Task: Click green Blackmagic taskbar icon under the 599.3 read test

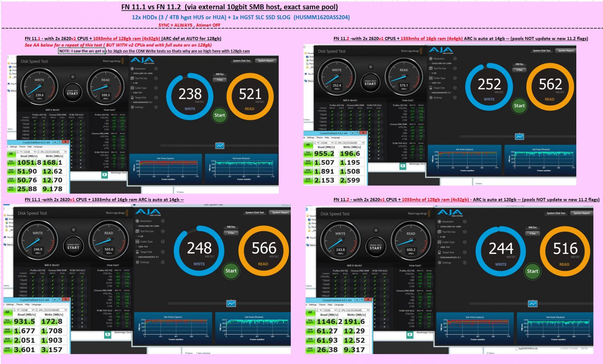Action: click(x=105, y=175)
